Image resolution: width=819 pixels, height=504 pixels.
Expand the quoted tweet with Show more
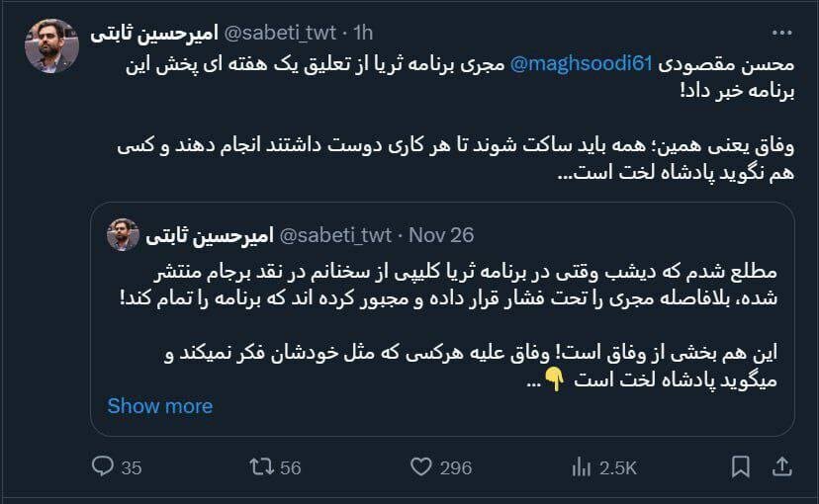point(159,405)
